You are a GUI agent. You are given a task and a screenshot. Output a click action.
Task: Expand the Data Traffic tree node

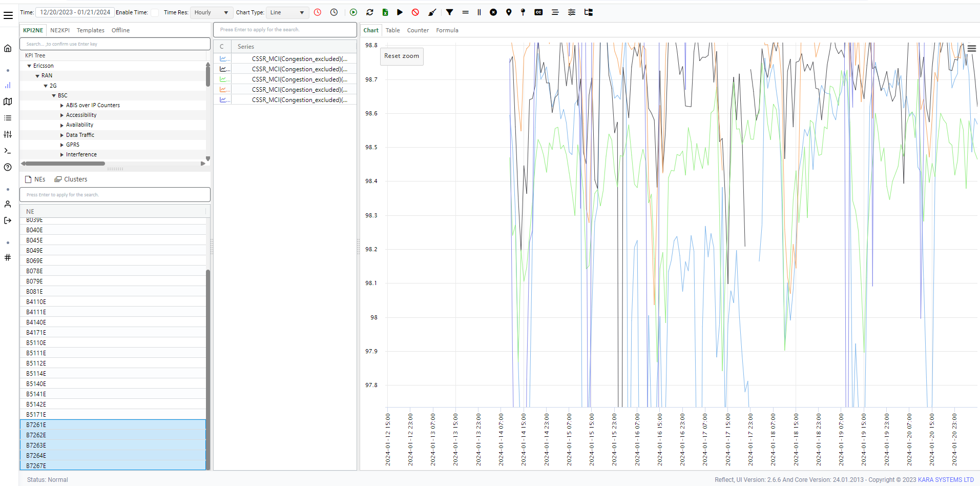pos(62,135)
